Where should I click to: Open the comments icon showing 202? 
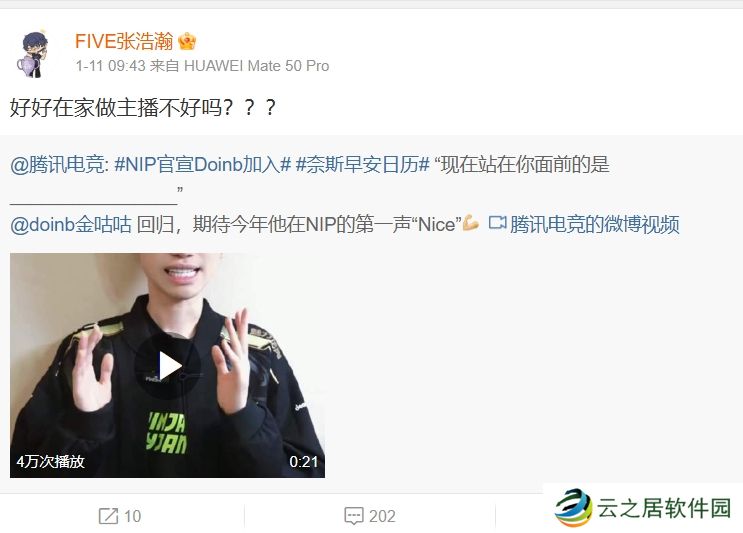(x=354, y=516)
